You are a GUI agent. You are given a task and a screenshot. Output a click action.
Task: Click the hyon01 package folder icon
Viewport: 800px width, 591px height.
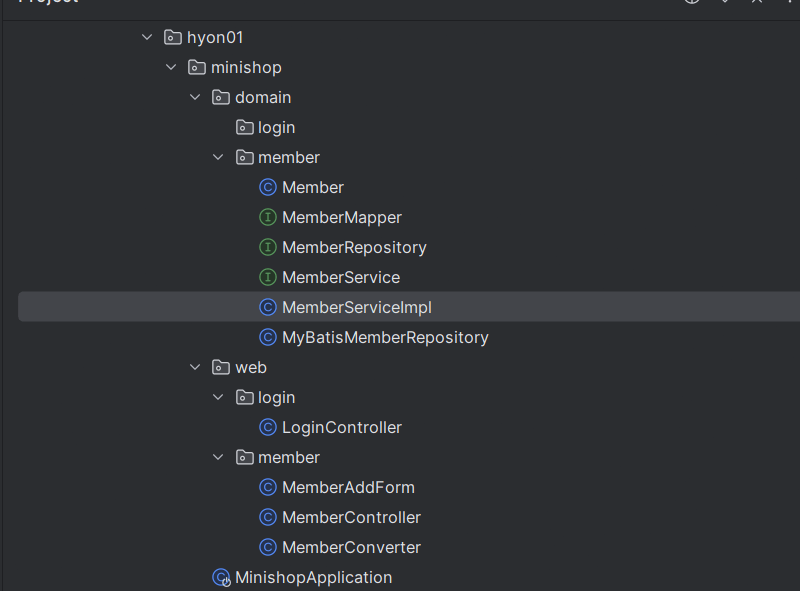172,37
